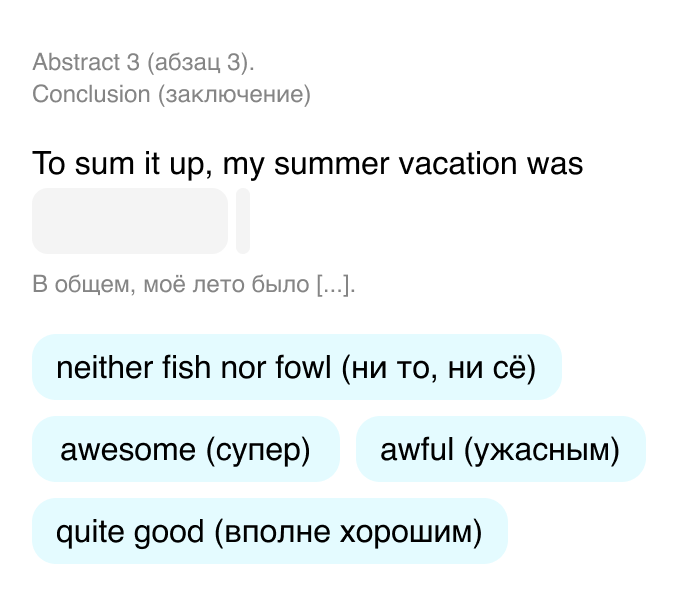680x596 pixels.
Task: Click the Russian hint "В общем, моё лето было"
Action: [171, 285]
